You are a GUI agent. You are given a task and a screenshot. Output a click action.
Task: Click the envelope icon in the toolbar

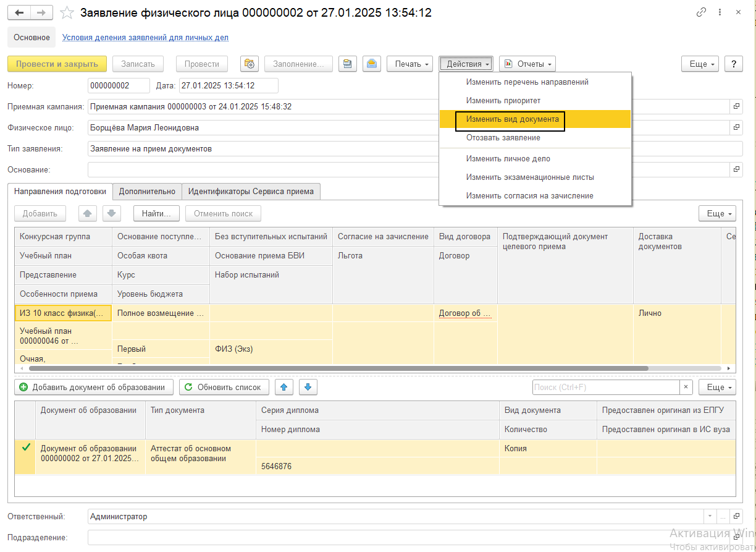pos(371,64)
